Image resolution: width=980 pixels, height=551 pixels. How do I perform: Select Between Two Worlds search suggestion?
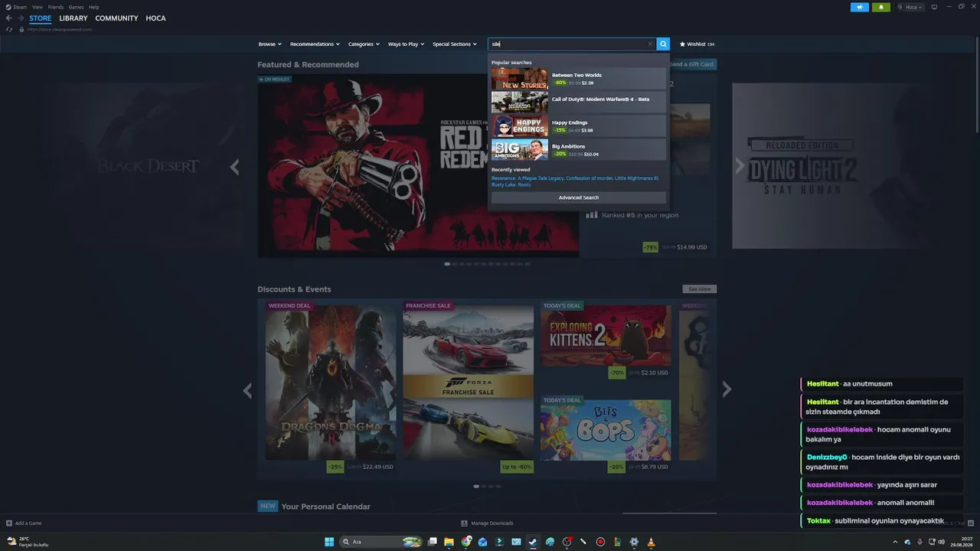pos(579,79)
